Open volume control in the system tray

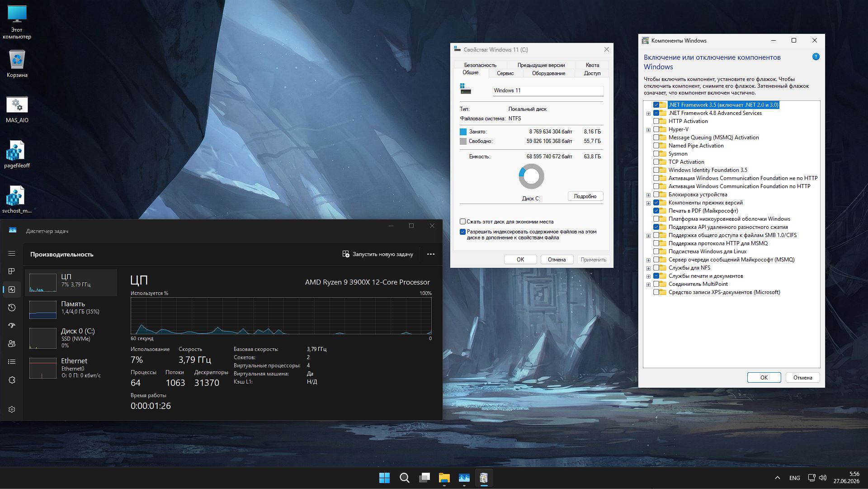[x=823, y=478]
